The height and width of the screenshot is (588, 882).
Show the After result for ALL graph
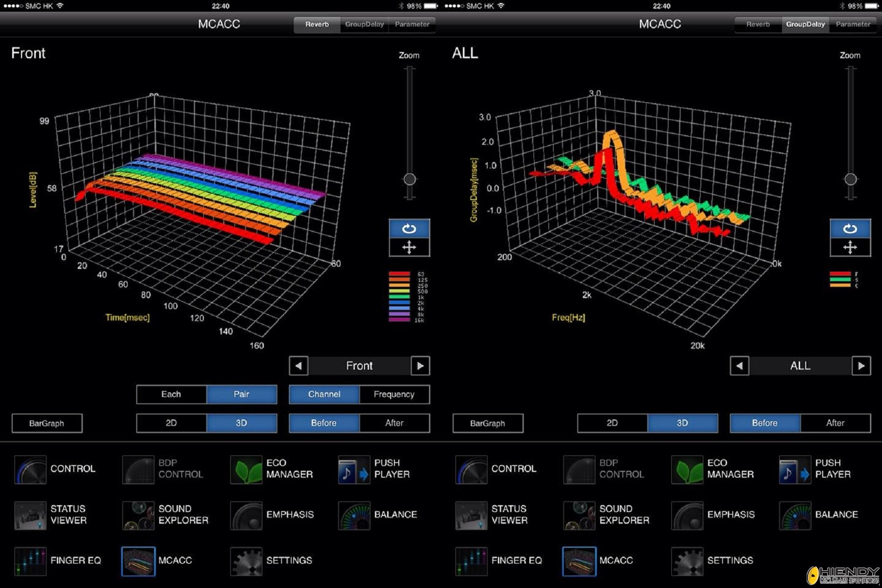(835, 423)
